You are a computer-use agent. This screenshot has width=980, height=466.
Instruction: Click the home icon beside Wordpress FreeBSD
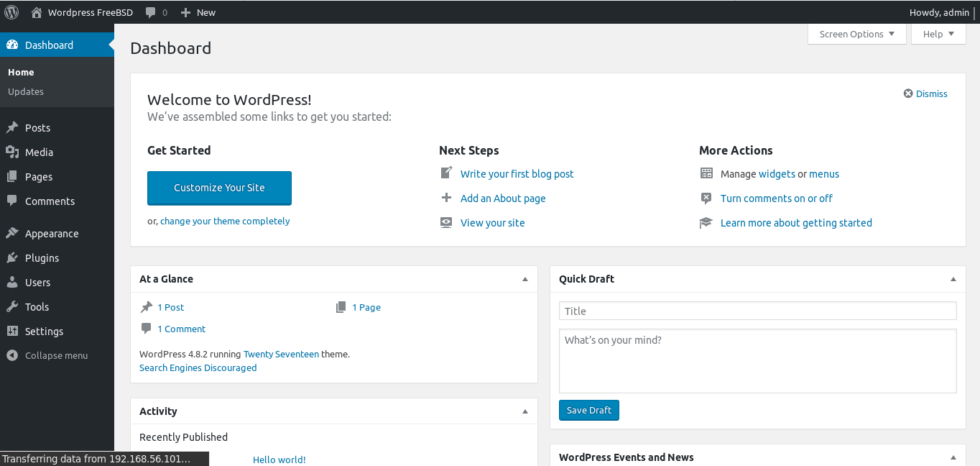click(37, 12)
